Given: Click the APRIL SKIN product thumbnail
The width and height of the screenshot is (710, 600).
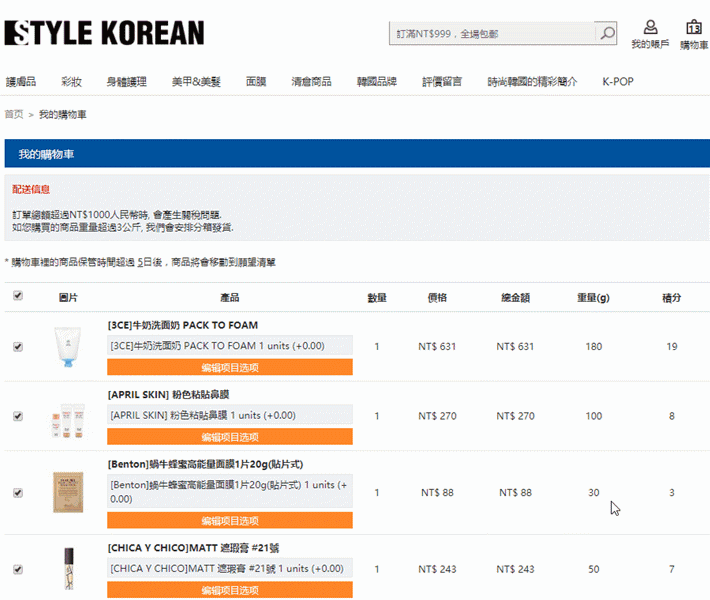Looking at the screenshot, I should pyautogui.click(x=68, y=420).
